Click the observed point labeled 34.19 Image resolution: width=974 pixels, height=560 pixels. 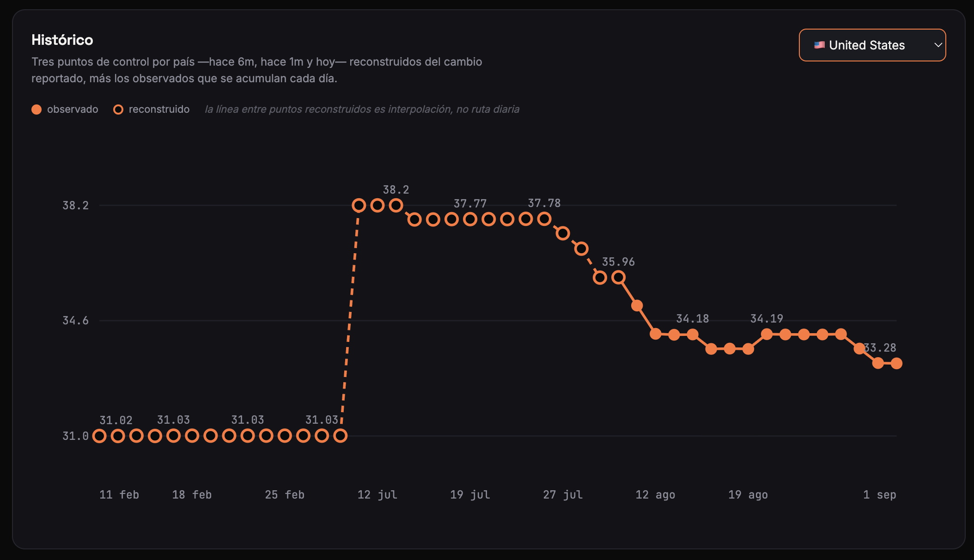(767, 334)
